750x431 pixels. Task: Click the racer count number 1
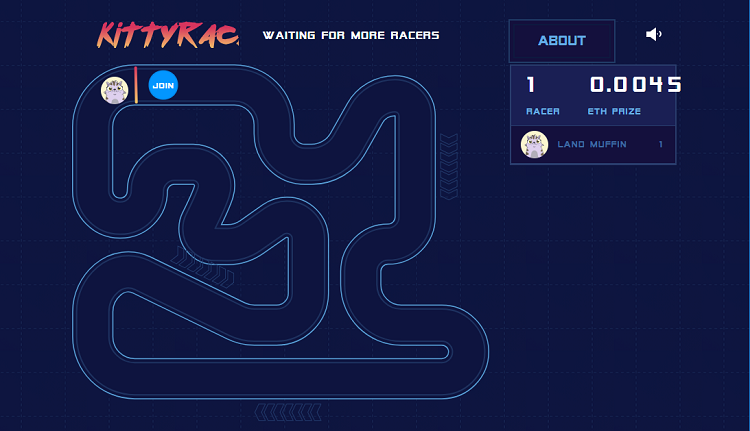[532, 85]
